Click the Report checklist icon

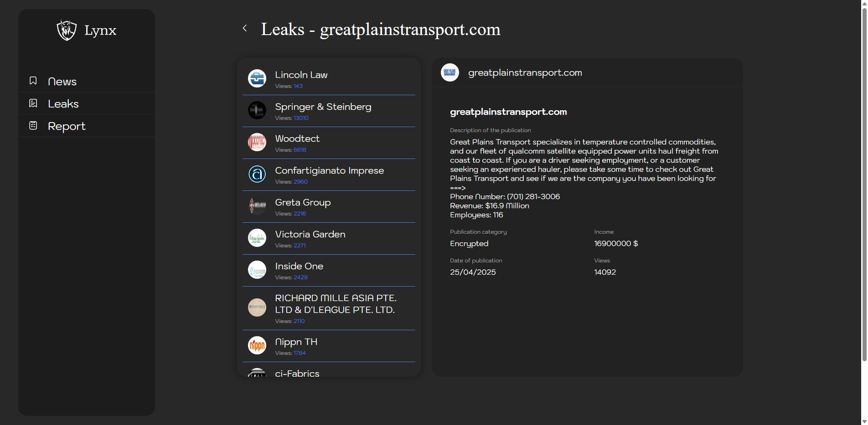click(x=33, y=126)
